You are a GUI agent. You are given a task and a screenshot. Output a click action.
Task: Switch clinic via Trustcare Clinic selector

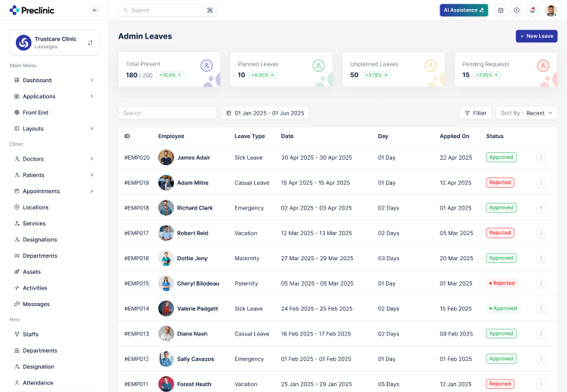54,43
